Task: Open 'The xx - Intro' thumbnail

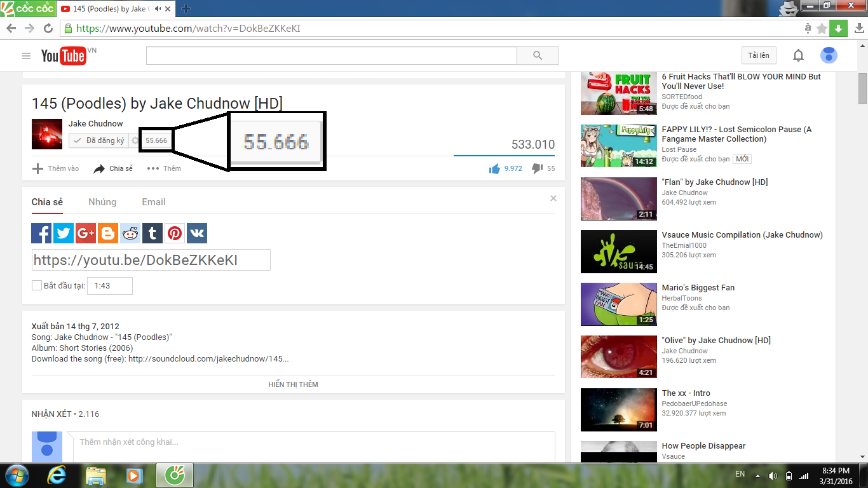Action: click(x=618, y=410)
